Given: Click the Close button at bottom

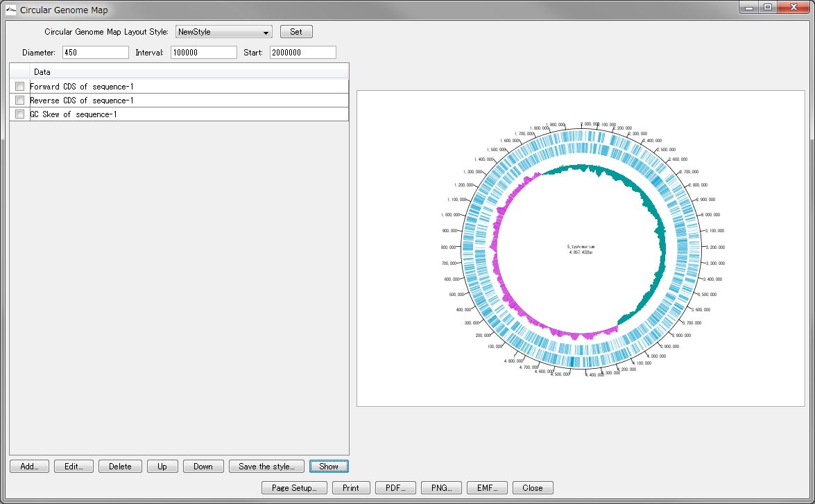Looking at the screenshot, I should coord(533,487).
